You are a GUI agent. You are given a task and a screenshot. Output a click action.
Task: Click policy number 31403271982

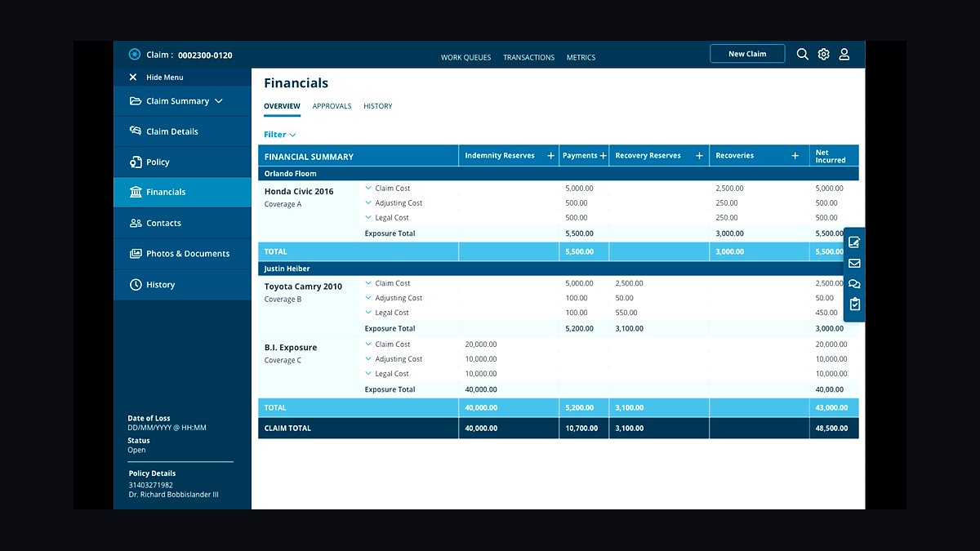click(x=150, y=485)
